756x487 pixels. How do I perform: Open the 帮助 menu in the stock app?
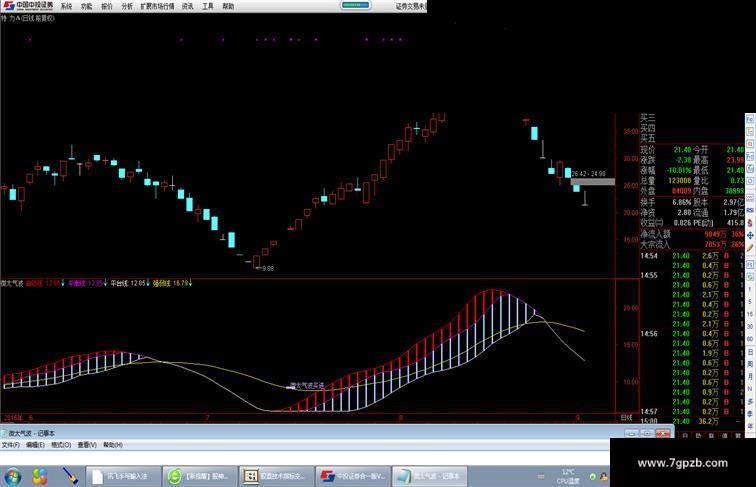click(x=228, y=6)
